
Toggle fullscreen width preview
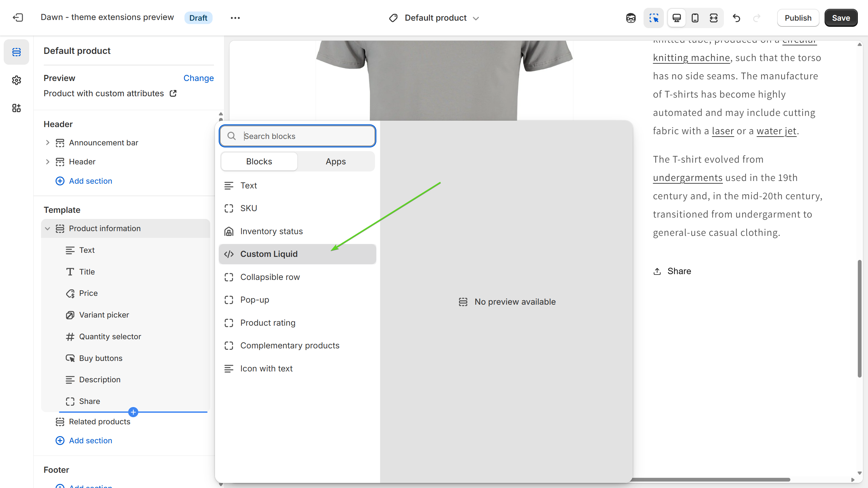pos(713,18)
